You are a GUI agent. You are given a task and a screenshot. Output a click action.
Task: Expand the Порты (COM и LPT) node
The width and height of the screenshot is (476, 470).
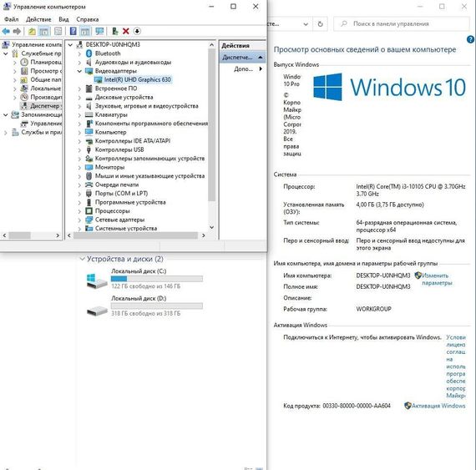pos(79,194)
